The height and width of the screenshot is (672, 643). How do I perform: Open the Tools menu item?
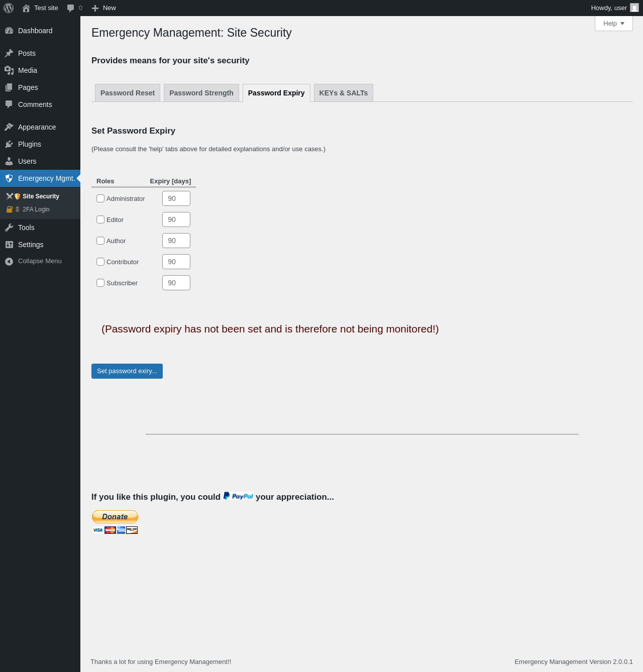coord(40,228)
